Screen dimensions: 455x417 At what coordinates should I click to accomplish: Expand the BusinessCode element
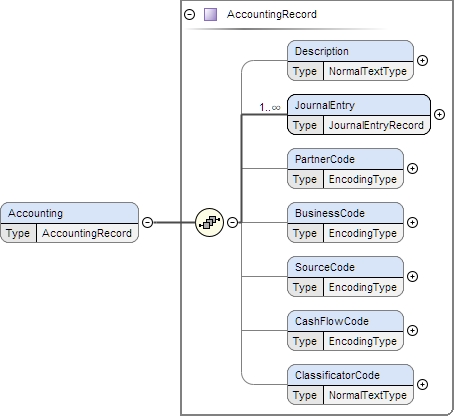click(x=412, y=222)
